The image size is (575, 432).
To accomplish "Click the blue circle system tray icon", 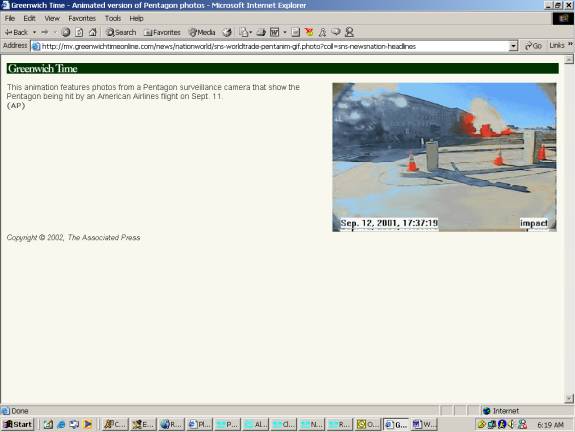I will point(502,424).
